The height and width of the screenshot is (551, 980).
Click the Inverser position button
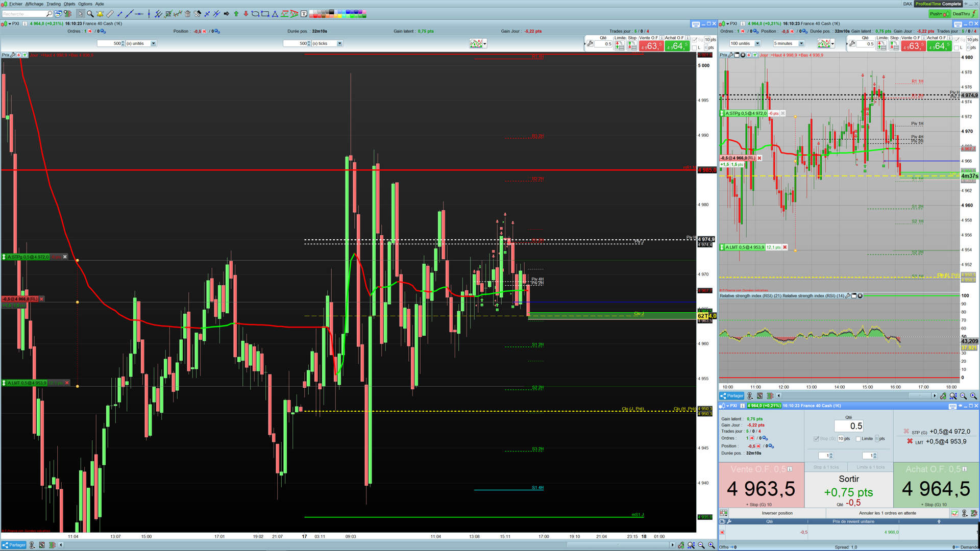click(777, 513)
